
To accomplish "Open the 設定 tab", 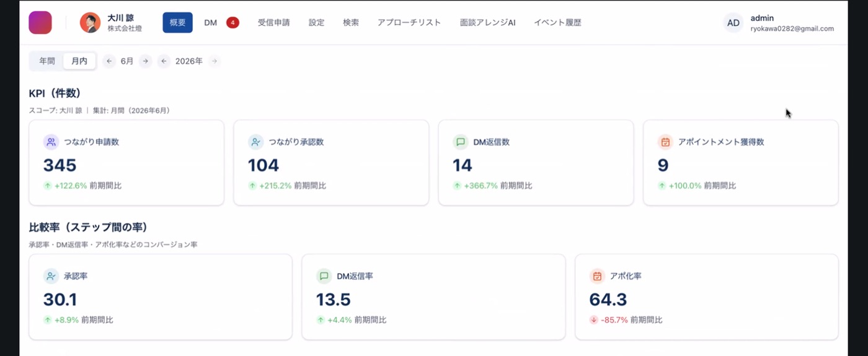I will (316, 22).
